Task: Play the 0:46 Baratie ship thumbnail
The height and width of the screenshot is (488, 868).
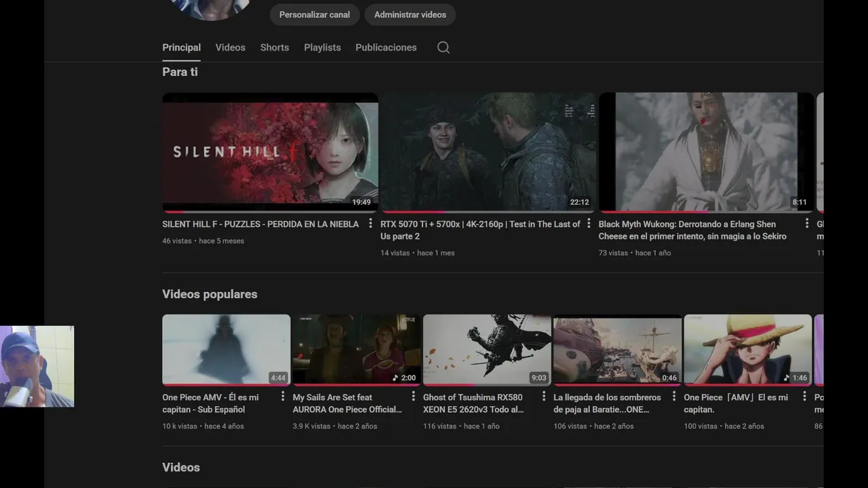Action: 617,350
